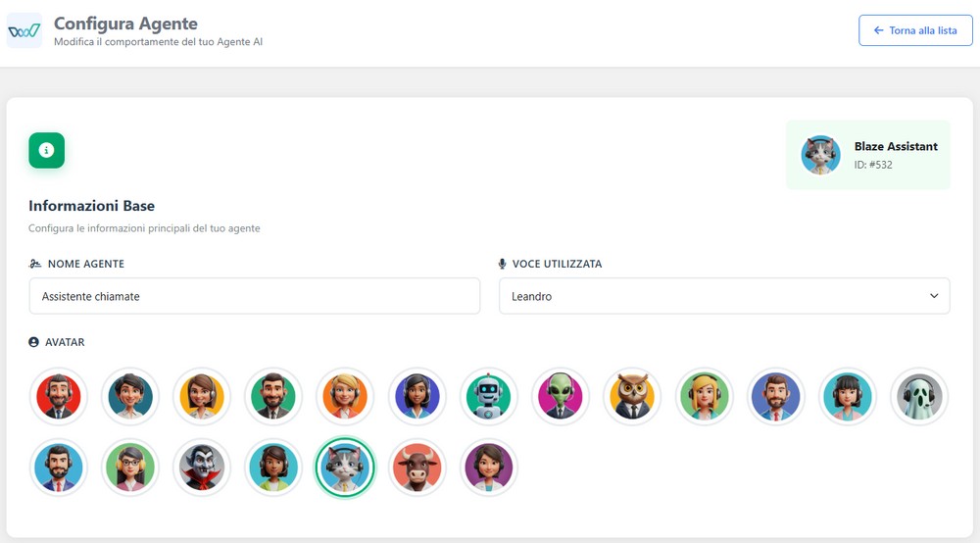
Task: Pick the owl avatar
Action: [x=632, y=396]
